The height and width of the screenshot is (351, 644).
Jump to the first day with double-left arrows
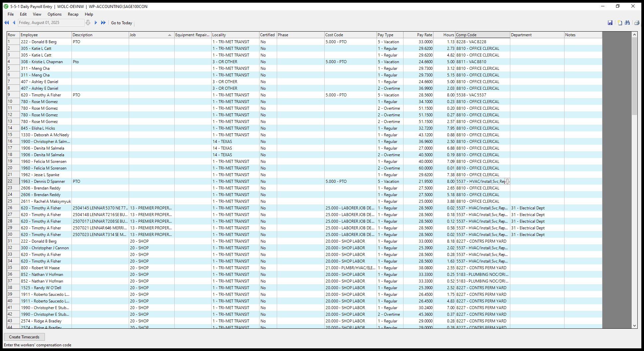click(x=6, y=22)
